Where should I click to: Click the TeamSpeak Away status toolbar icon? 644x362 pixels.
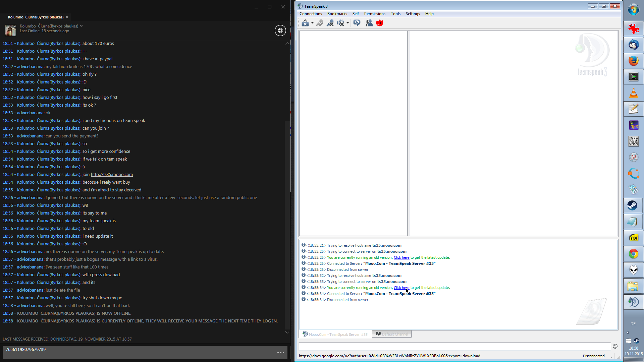[x=305, y=23]
